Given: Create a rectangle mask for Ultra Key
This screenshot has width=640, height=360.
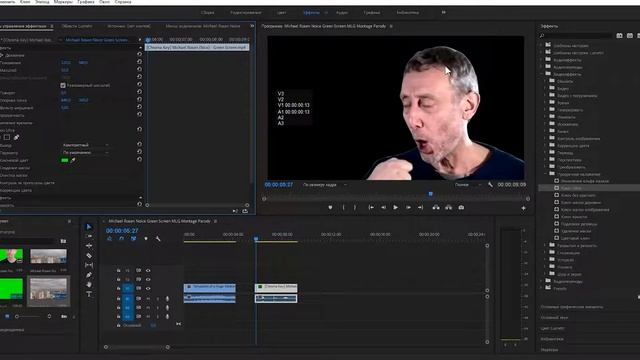Looking at the screenshot, I should click(x=7, y=138).
